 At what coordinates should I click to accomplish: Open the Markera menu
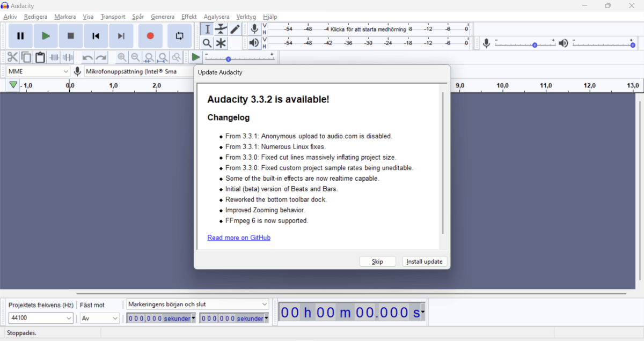(x=65, y=17)
